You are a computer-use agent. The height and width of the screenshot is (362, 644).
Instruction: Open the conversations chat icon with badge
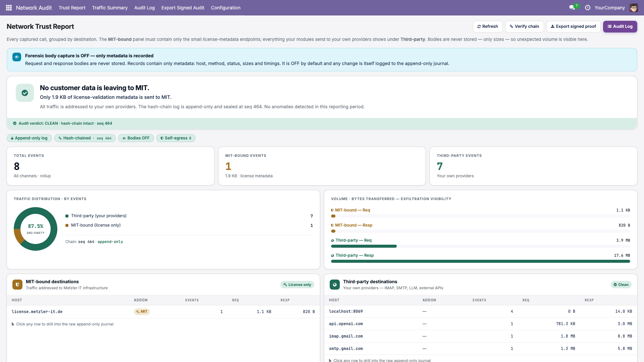572,7
